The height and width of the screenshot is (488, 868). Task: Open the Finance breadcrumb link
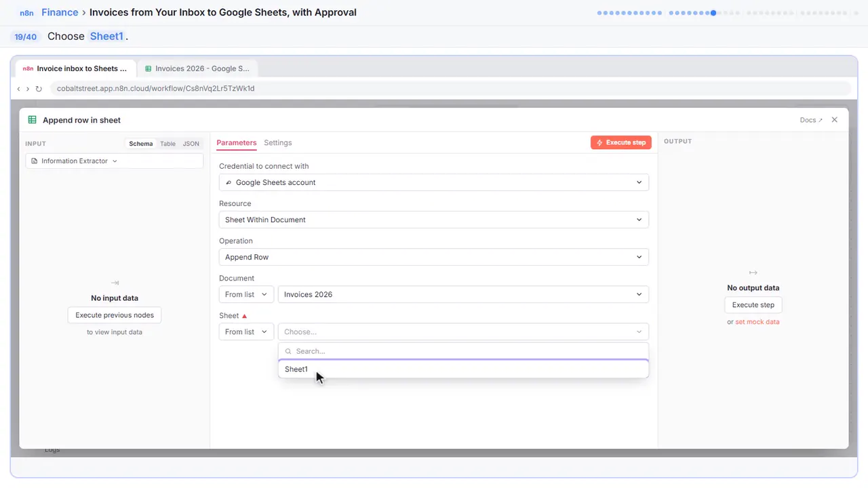tap(60, 12)
